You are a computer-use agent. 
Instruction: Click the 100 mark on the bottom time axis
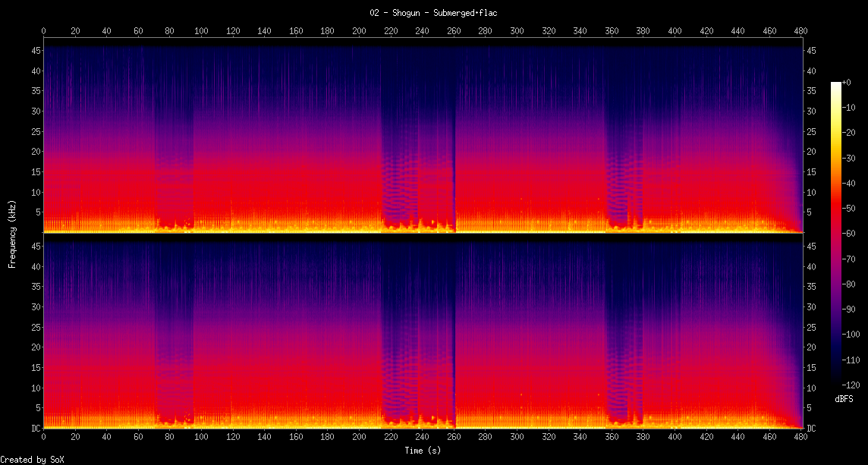click(201, 438)
